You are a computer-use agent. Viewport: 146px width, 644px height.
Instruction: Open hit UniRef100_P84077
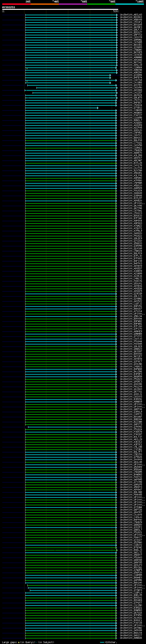pos(131,538)
